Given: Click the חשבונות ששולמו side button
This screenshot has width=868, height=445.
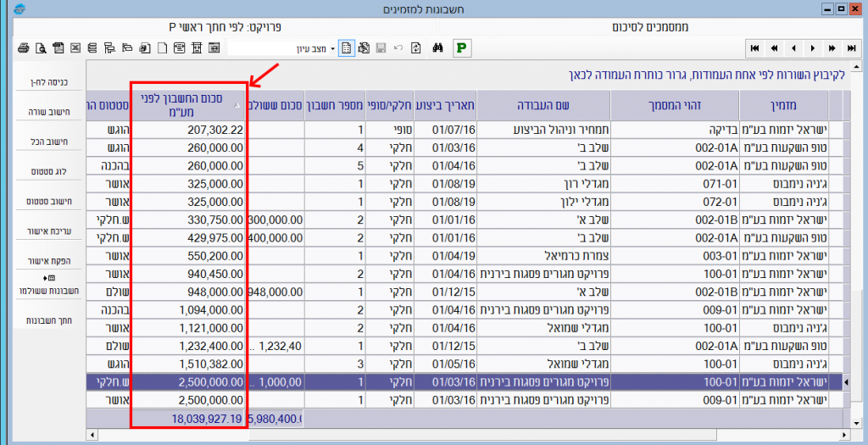Looking at the screenshot, I should click(x=49, y=286).
